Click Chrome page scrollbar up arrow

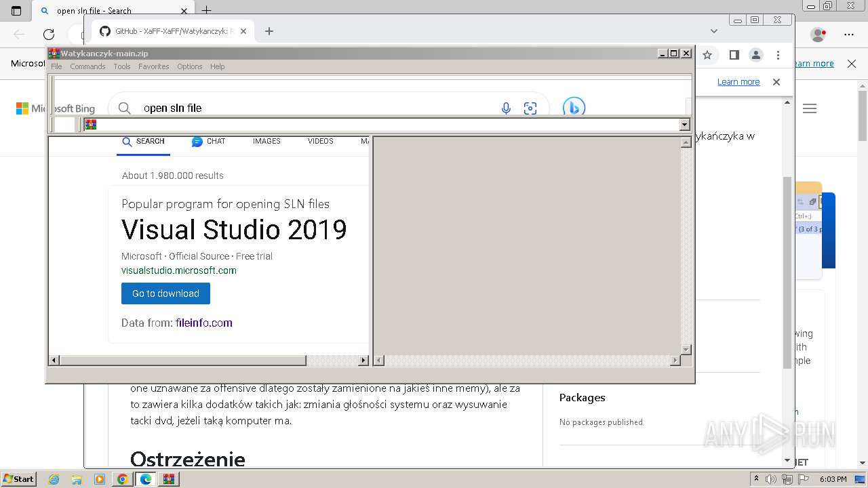[787, 102]
